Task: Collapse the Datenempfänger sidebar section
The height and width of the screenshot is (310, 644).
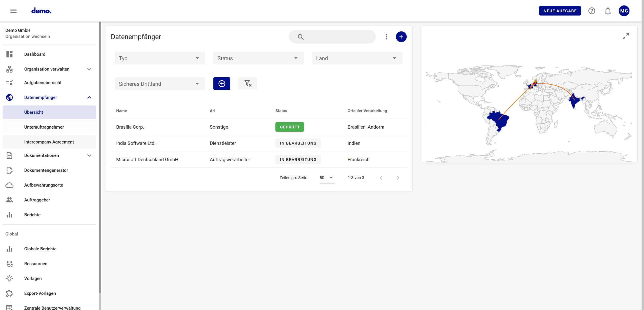Action: 89,97
